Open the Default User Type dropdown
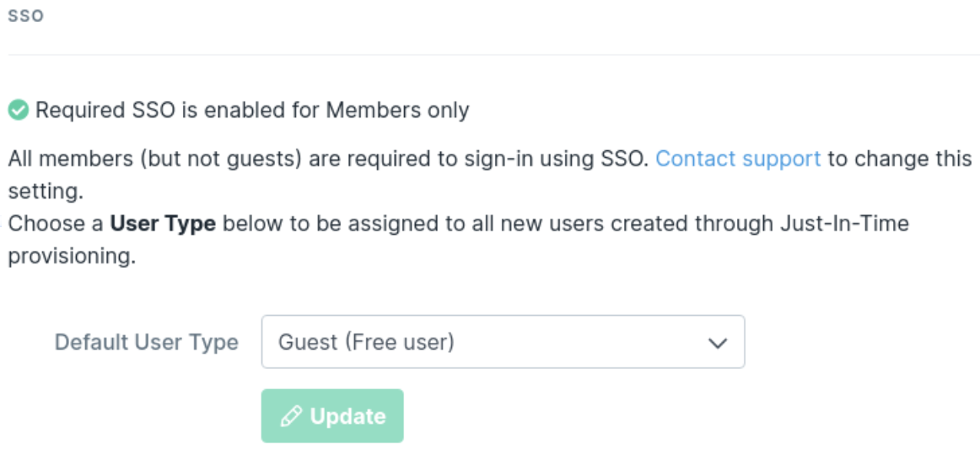Image resolution: width=980 pixels, height=450 pixels. [503, 342]
